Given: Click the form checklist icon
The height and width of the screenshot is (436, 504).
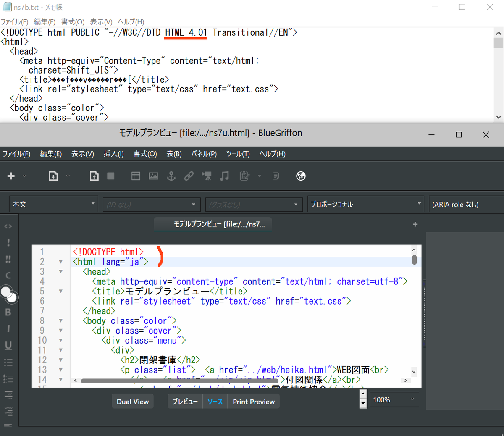Looking at the screenshot, I should (x=245, y=176).
